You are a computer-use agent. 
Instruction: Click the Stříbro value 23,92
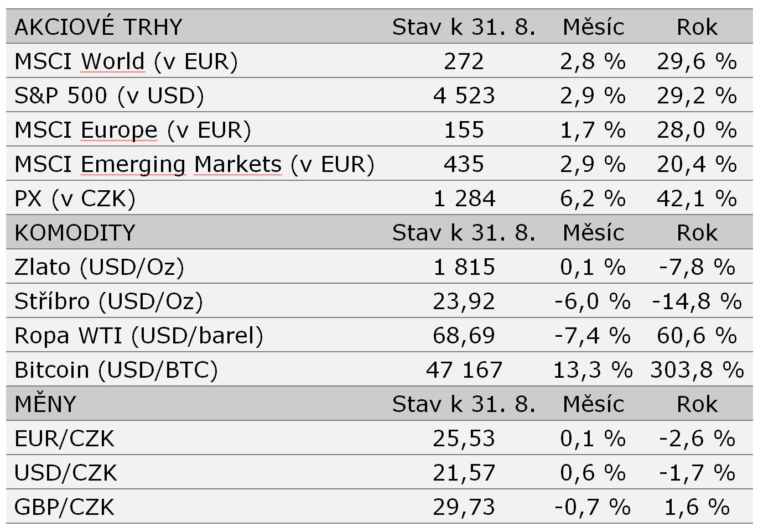pyautogui.click(x=464, y=301)
